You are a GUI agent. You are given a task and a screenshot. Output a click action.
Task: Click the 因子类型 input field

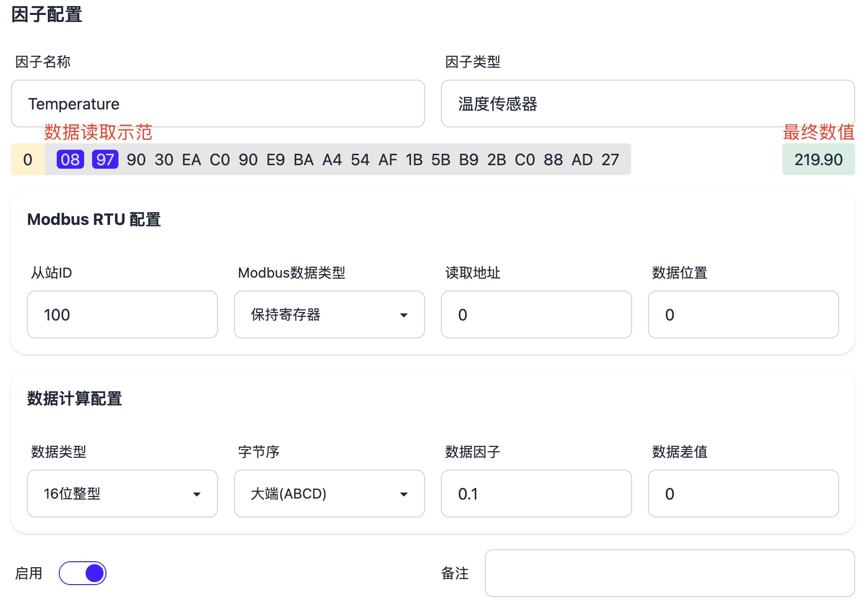[647, 103]
